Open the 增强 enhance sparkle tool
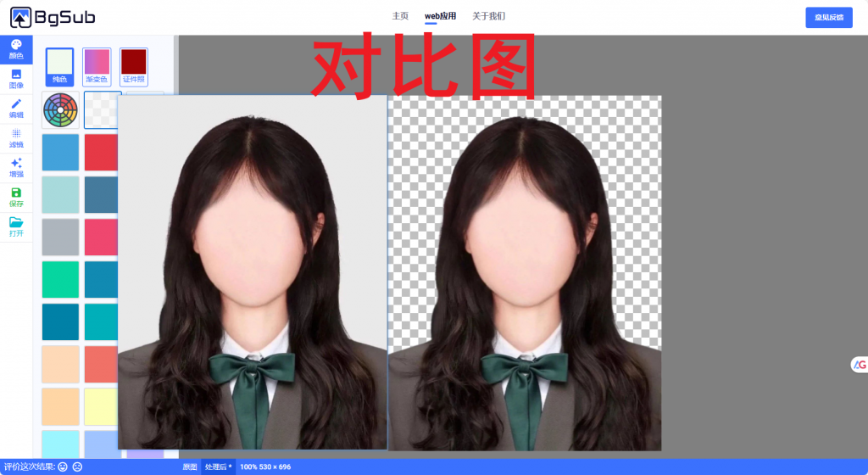This screenshot has height=475, width=868. pos(16,168)
